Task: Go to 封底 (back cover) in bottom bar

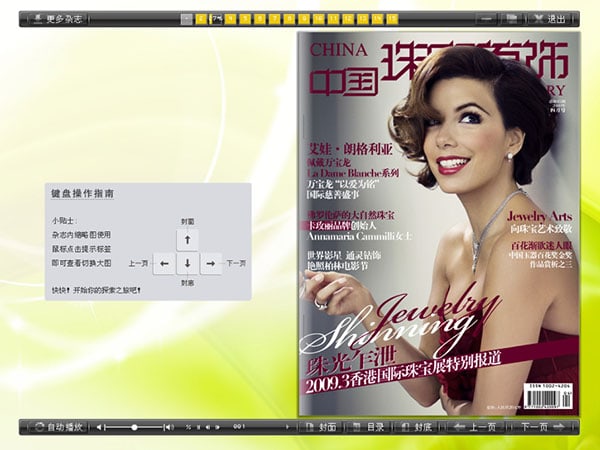Action: (x=417, y=427)
